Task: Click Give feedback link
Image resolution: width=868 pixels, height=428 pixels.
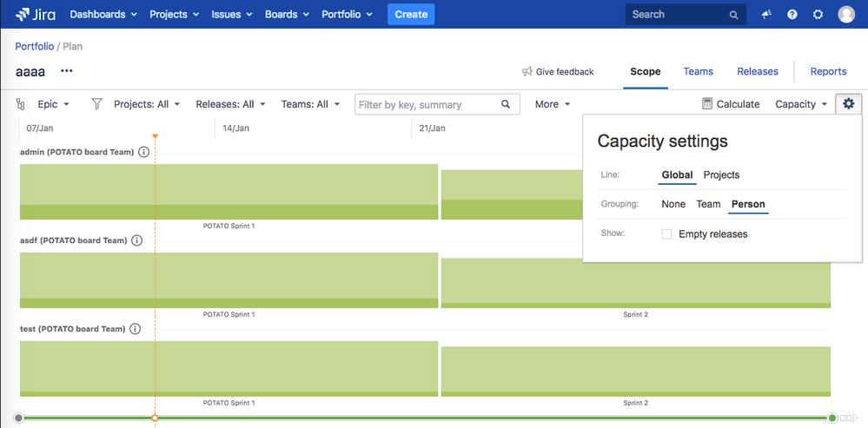Action: [558, 72]
